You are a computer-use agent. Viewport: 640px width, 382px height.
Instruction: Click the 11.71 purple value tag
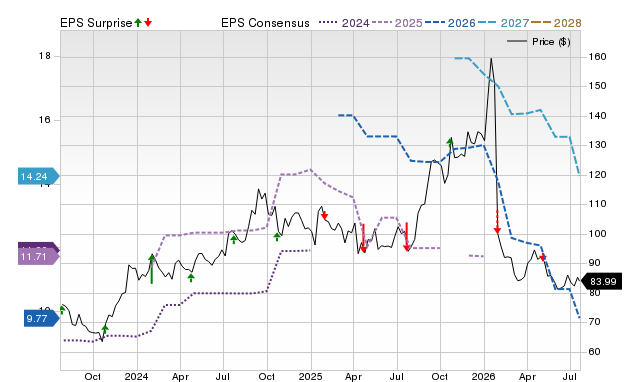click(38, 257)
